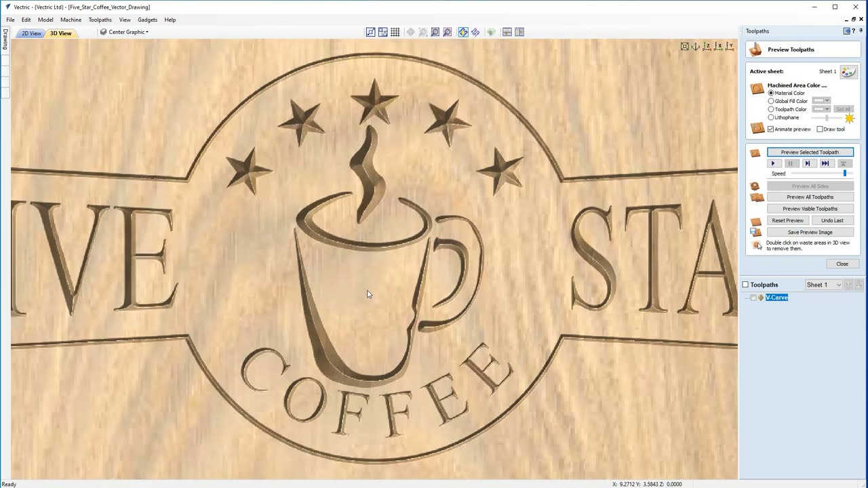Click the zoom to drawing extents icon
The image size is (868, 488).
pos(435,32)
